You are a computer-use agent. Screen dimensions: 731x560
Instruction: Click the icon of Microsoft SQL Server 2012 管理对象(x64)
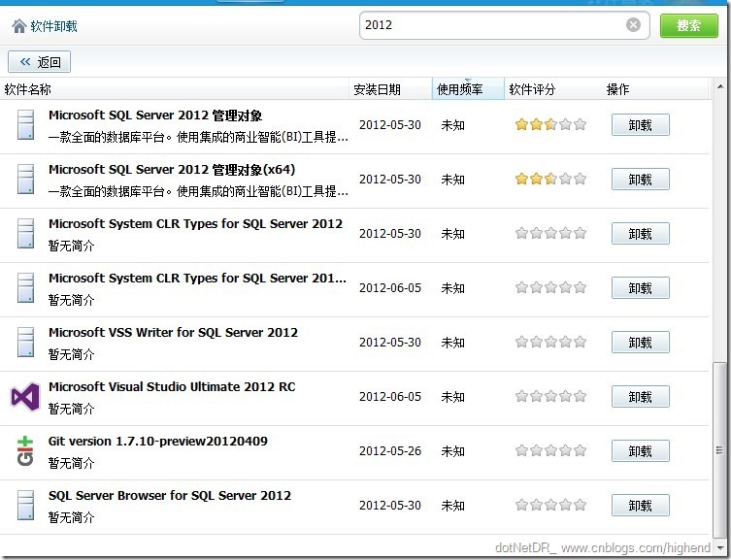click(25, 179)
